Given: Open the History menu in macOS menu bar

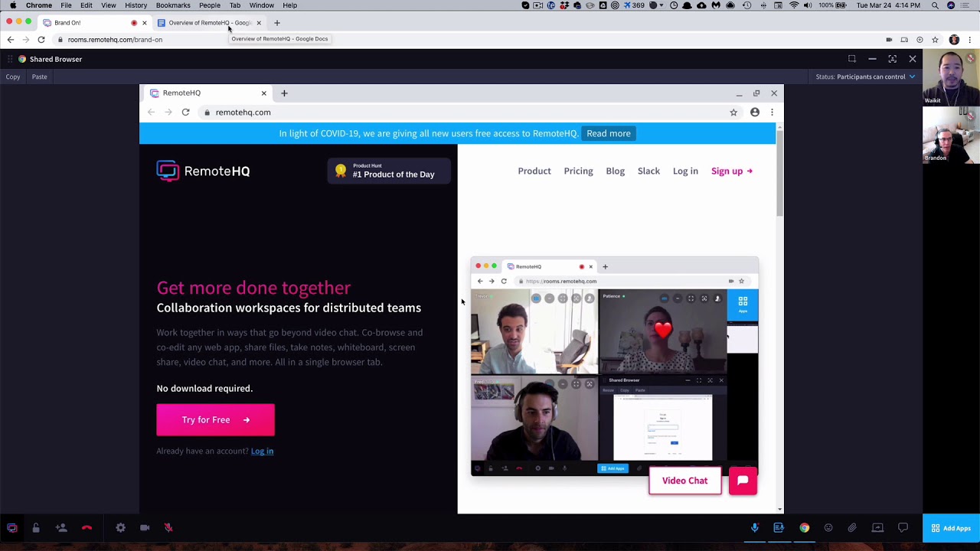Looking at the screenshot, I should point(136,5).
